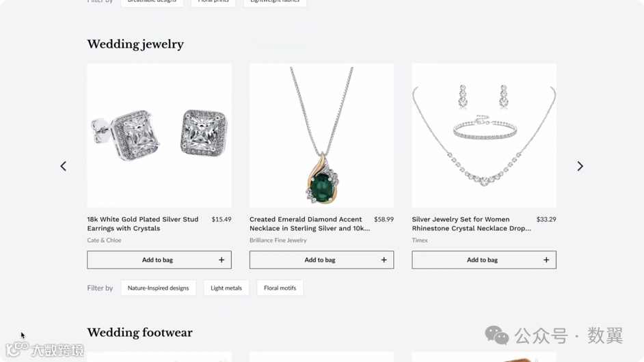Image resolution: width=644 pixels, height=362 pixels.
Task: Filter jewelry by Light metals
Action: click(x=226, y=288)
